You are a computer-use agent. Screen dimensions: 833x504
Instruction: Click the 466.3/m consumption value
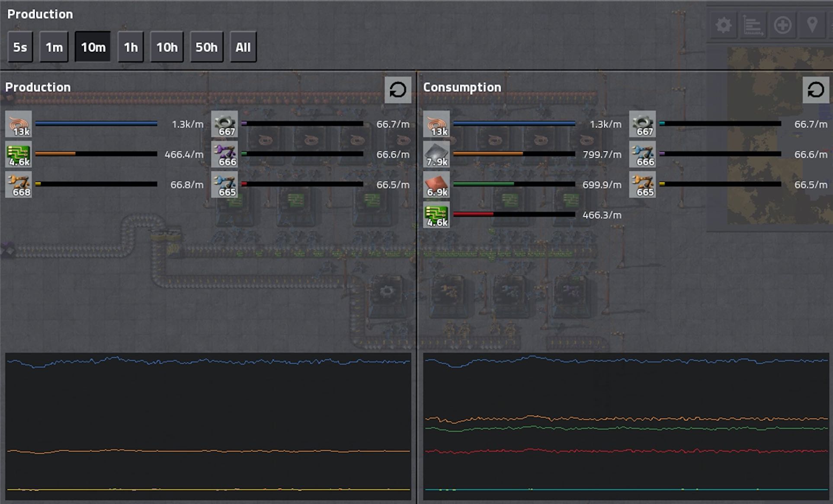click(x=602, y=215)
